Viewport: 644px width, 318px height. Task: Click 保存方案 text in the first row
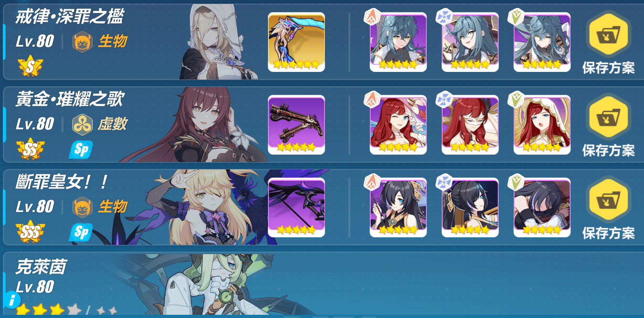coord(608,68)
